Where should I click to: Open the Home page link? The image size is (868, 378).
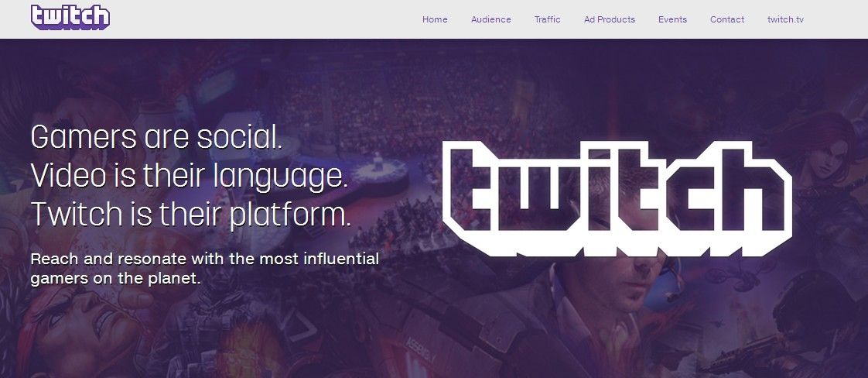[435, 19]
